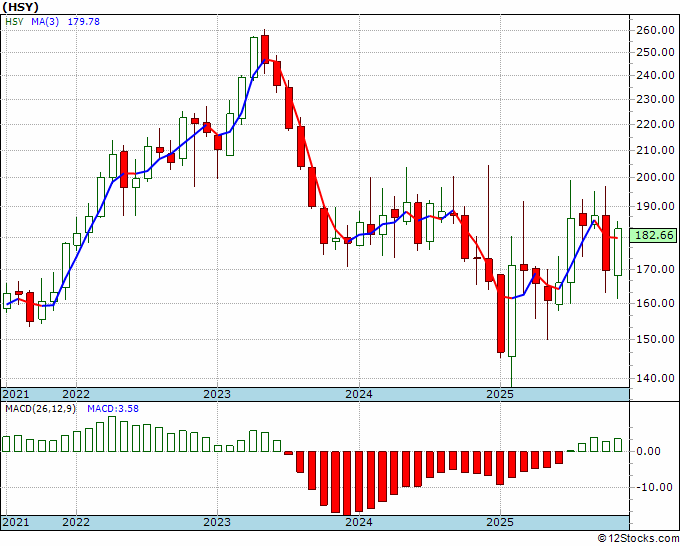The width and height of the screenshot is (680, 546).
Task: Click the MACD(26,12,9) indicator label
Action: [40, 409]
